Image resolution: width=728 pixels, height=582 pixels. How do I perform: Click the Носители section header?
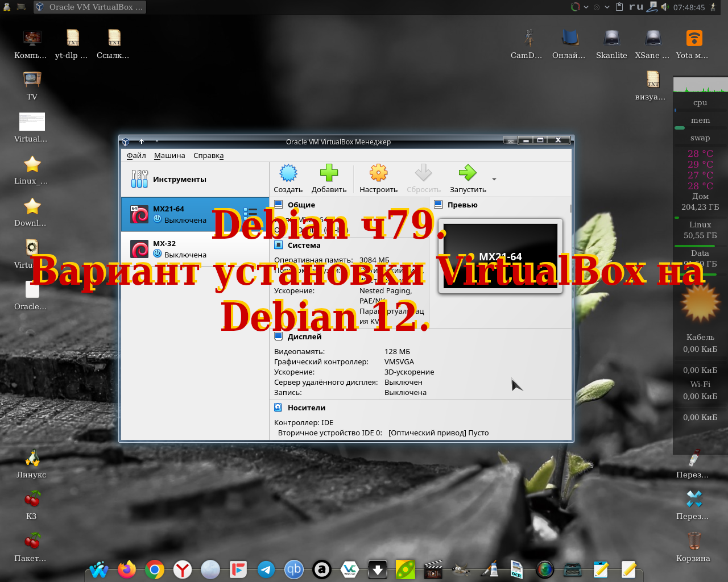(307, 408)
